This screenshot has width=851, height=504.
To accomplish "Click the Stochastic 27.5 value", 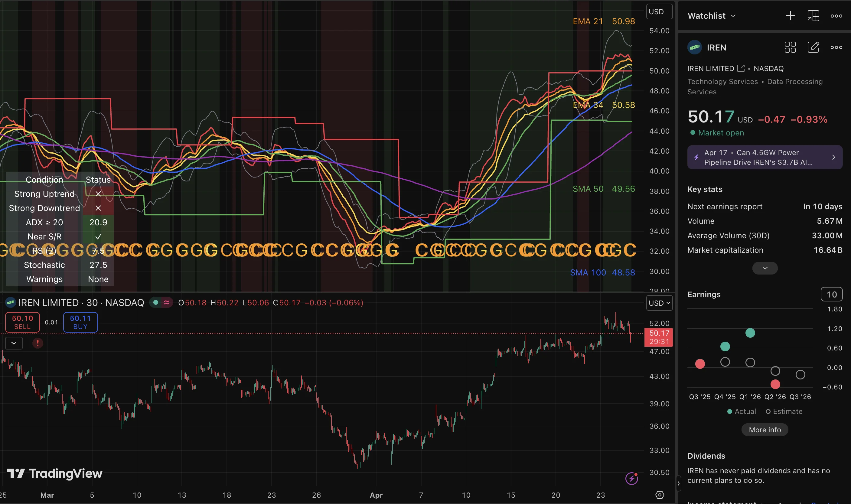I will 98,265.
